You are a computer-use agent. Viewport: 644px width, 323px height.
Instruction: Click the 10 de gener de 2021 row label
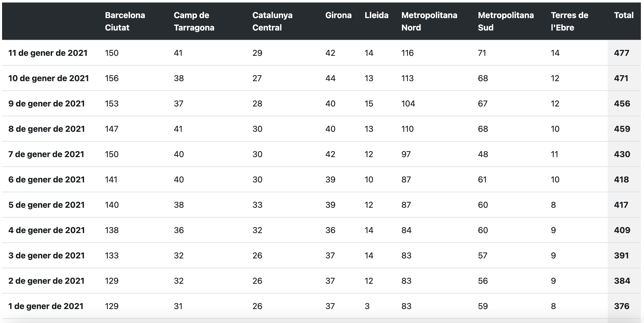point(49,78)
